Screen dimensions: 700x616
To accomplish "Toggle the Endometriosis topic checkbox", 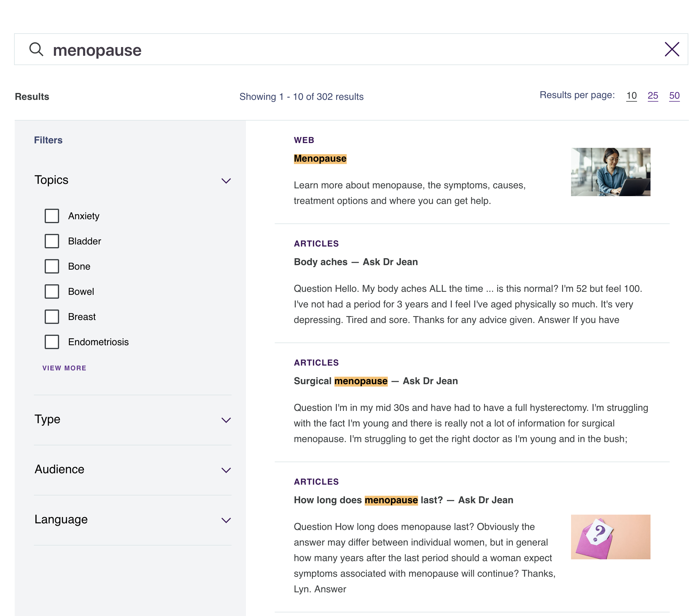I will [52, 342].
